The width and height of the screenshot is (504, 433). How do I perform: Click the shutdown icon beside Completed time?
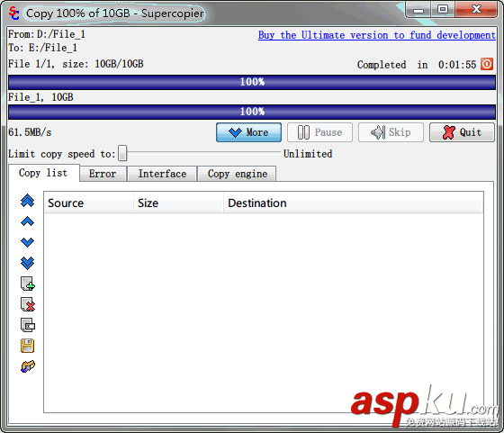pyautogui.click(x=487, y=64)
